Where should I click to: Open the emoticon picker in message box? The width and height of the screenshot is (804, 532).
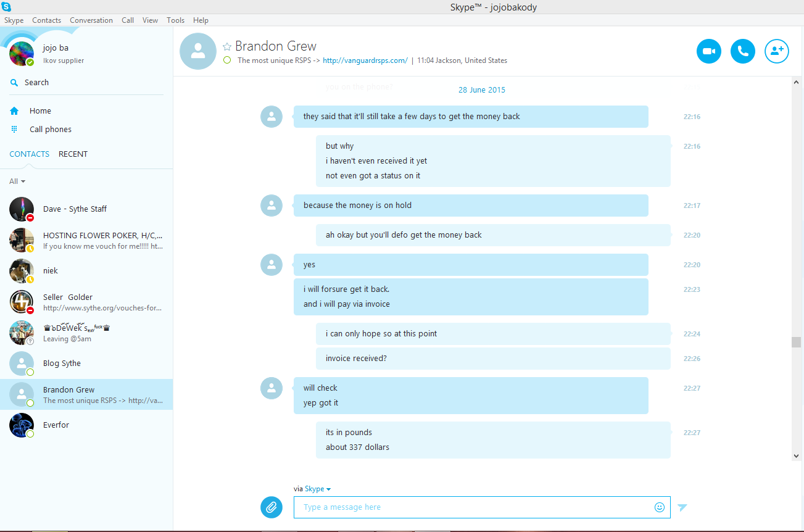click(660, 507)
